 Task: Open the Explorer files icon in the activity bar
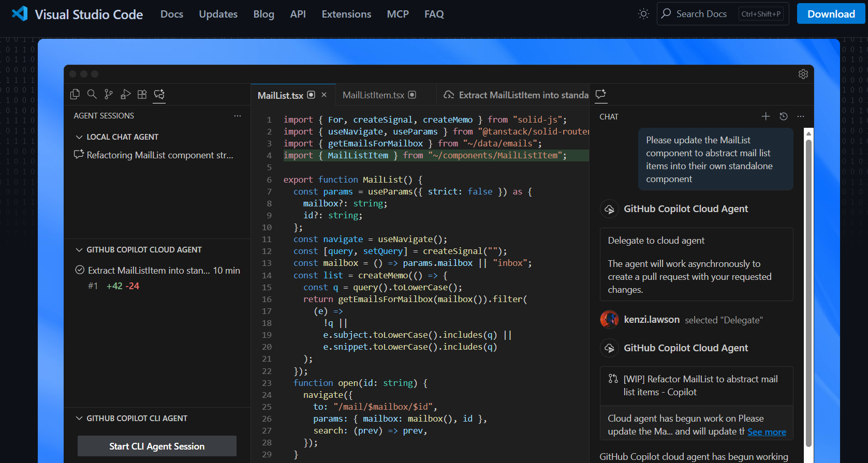tap(75, 94)
